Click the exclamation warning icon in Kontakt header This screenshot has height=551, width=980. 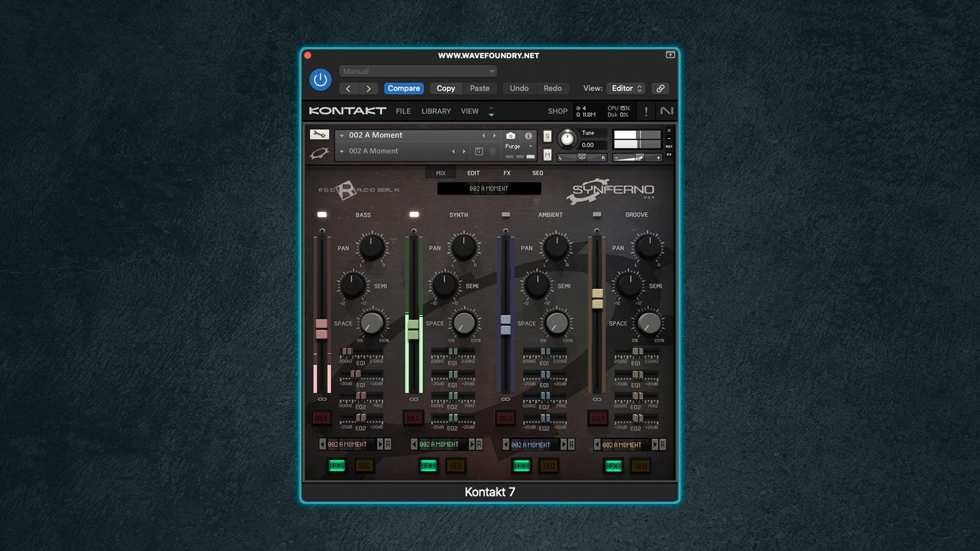point(646,111)
